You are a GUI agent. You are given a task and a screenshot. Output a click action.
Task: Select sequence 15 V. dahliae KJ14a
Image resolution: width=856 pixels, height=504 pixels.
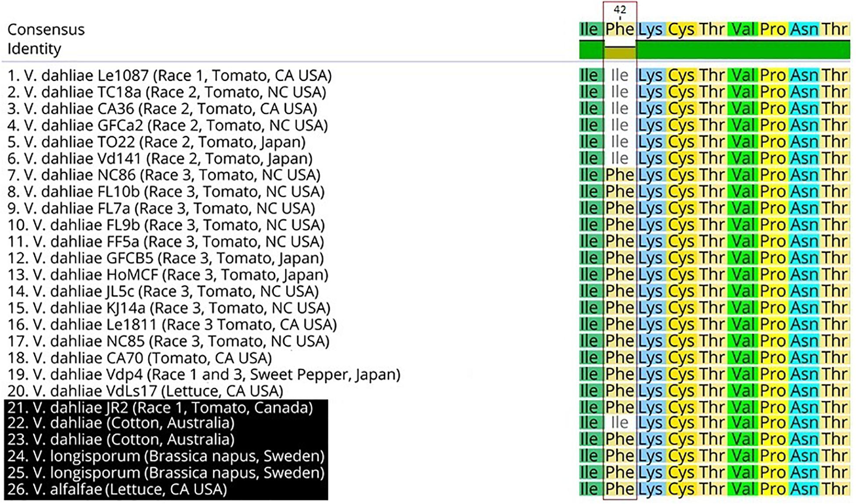tap(169, 308)
